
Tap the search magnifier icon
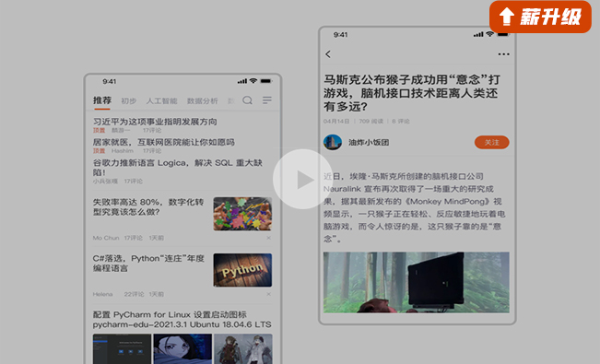pos(248,100)
